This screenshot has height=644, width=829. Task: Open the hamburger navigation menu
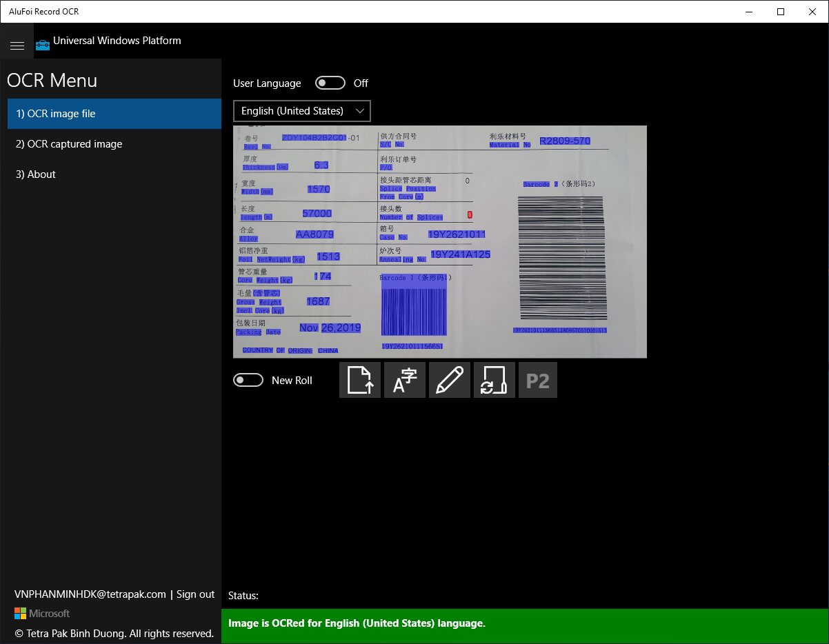[x=17, y=46]
